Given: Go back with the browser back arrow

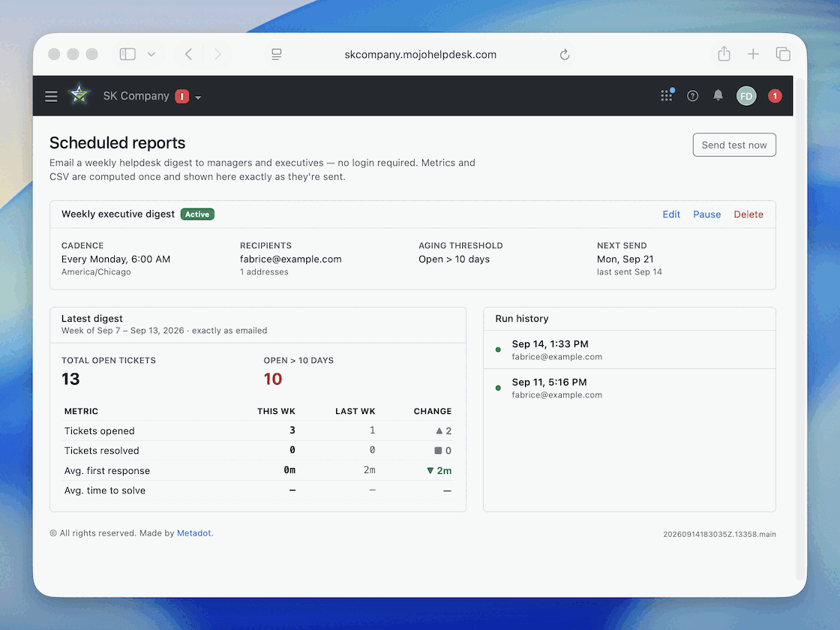Looking at the screenshot, I should [x=188, y=54].
